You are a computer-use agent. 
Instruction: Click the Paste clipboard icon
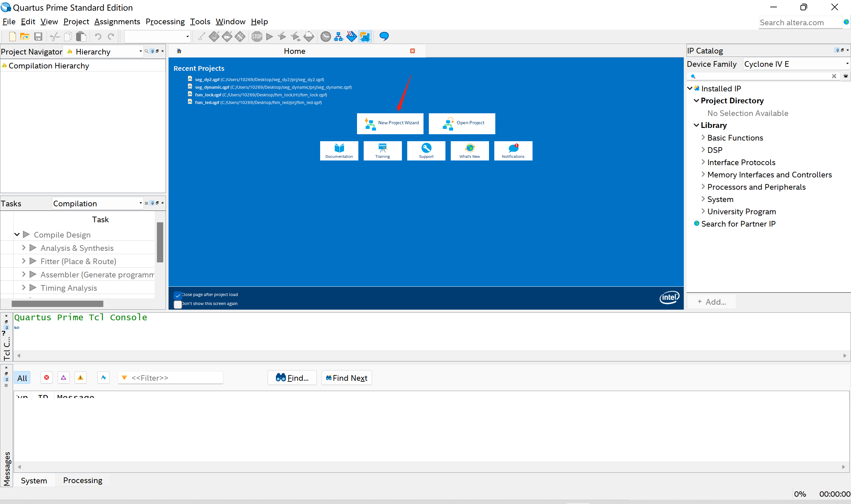pos(81,36)
